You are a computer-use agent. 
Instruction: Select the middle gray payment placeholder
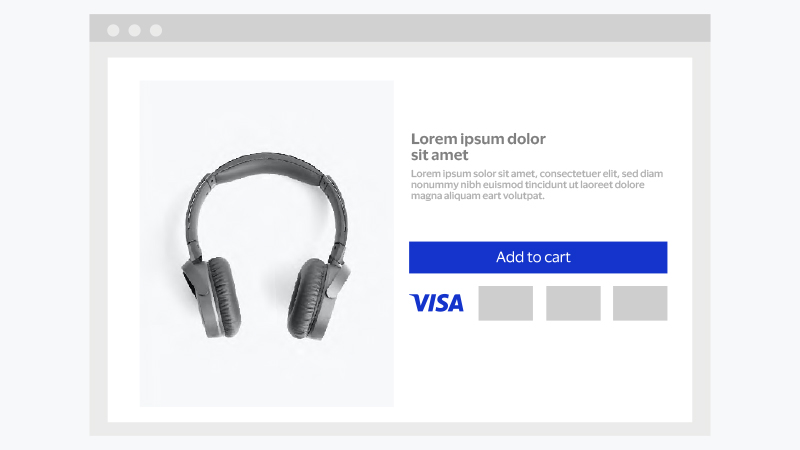pyautogui.click(x=573, y=303)
